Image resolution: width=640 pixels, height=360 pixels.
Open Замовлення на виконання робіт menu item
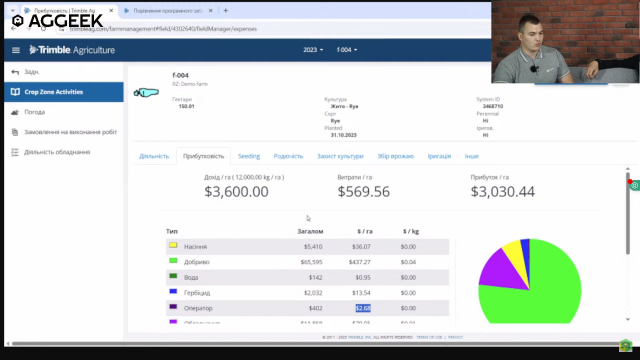click(x=71, y=132)
